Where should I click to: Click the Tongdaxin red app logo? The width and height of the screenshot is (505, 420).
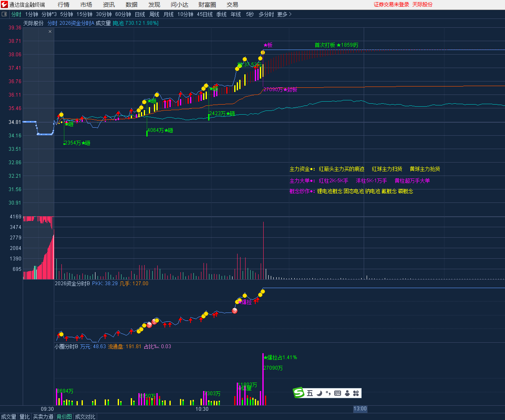tap(4, 5)
